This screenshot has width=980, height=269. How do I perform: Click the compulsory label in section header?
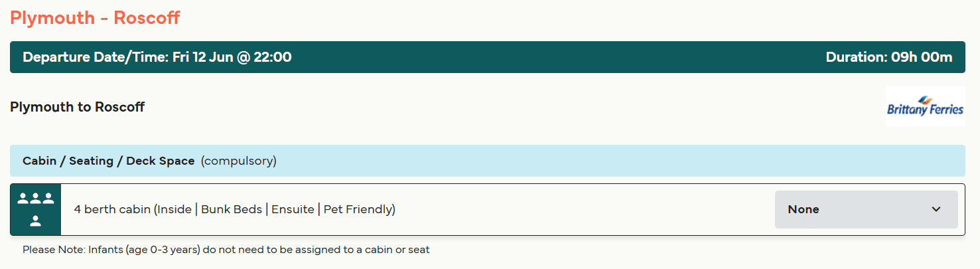click(x=239, y=161)
